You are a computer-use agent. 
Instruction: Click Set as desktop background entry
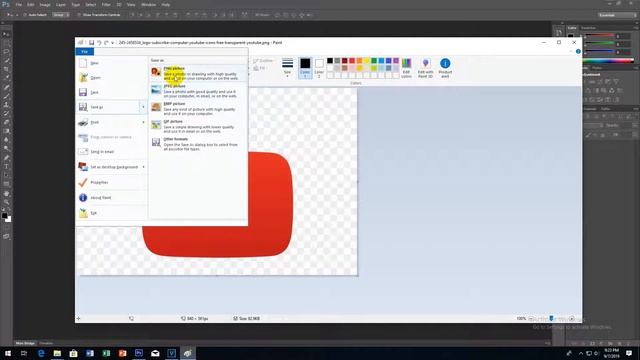[x=108, y=167]
